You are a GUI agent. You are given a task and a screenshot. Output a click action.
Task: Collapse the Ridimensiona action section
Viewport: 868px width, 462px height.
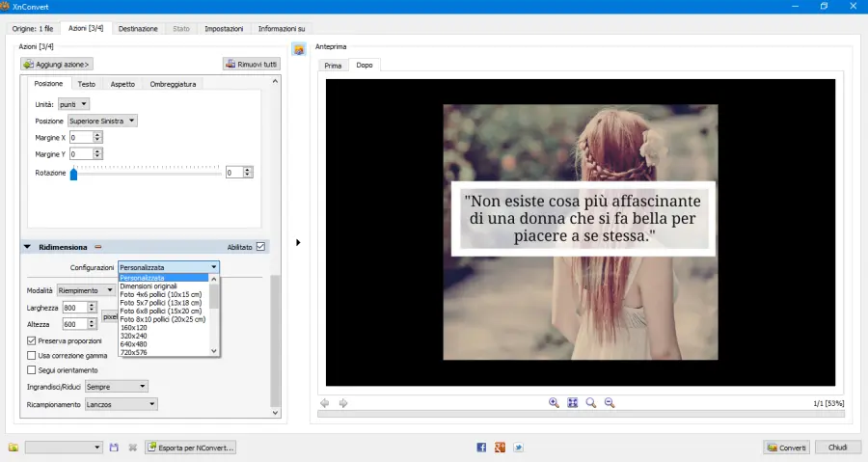(27, 247)
